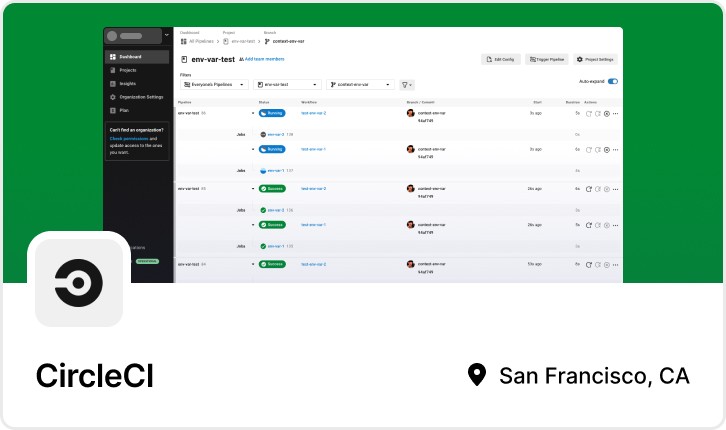The image size is (726, 430).
Task: Click Running badge for workflow test-env-var-2
Action: coord(272,113)
